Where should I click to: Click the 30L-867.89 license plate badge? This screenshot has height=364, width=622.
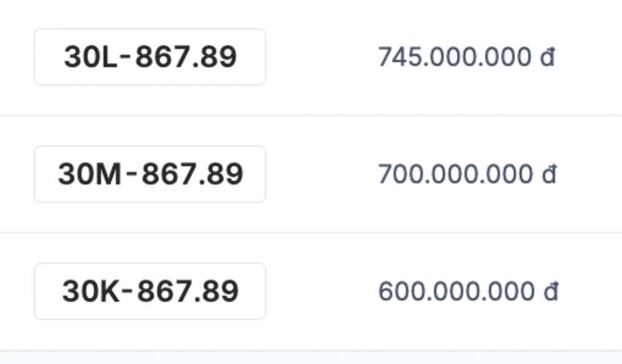[150, 56]
